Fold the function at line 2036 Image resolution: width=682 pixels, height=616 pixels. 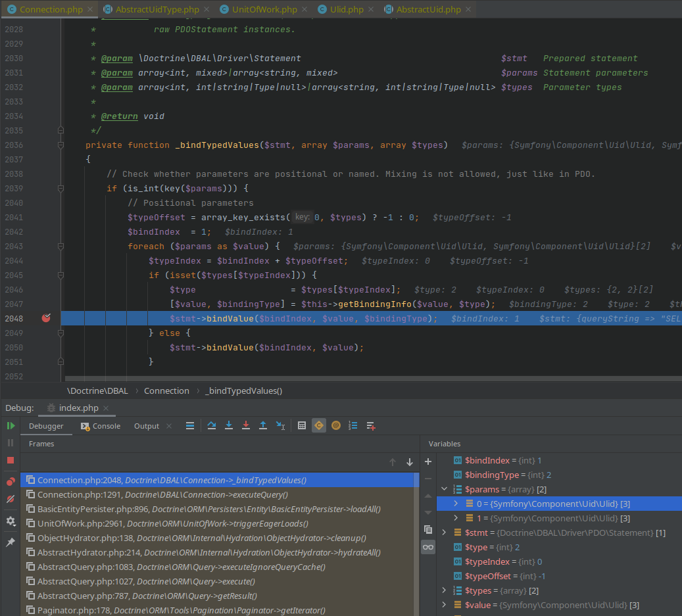click(x=61, y=145)
